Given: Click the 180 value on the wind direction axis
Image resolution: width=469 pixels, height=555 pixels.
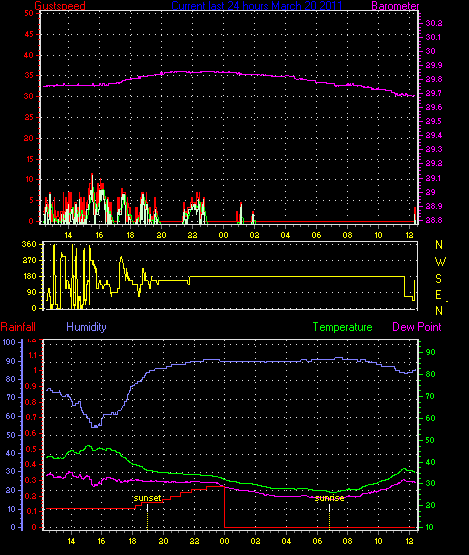Looking at the screenshot, I should [29, 276].
